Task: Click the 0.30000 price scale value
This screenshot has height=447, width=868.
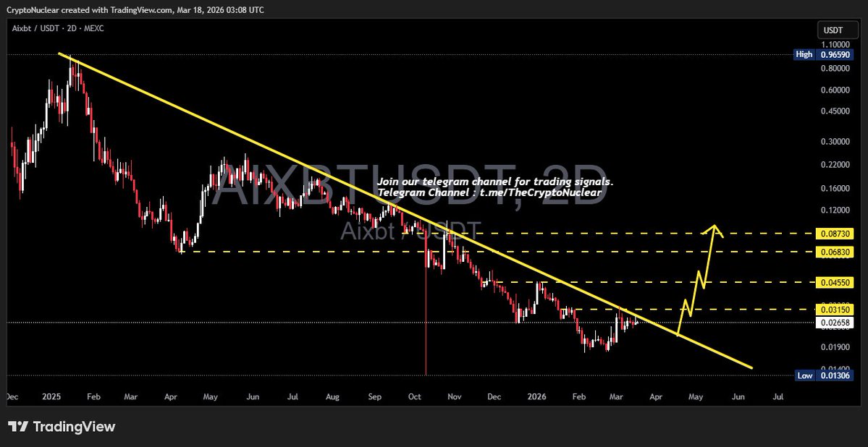Action: click(834, 142)
